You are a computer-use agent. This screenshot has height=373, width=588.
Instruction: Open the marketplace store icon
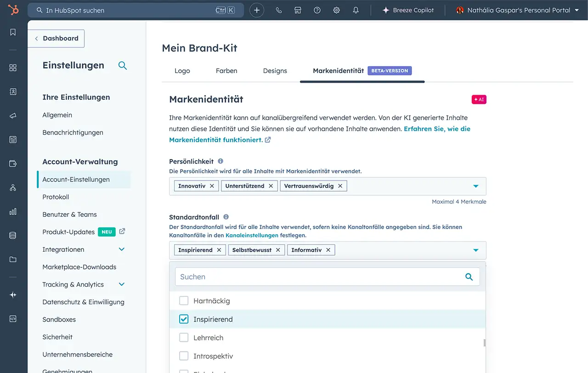click(298, 10)
